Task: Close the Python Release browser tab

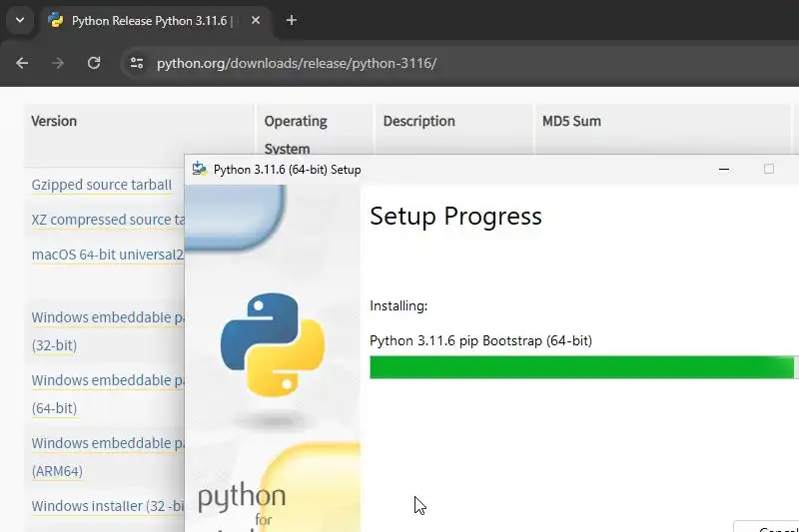Action: 256,20
